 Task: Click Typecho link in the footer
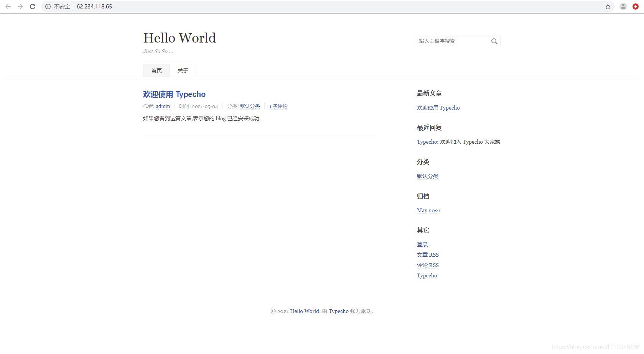click(338, 311)
